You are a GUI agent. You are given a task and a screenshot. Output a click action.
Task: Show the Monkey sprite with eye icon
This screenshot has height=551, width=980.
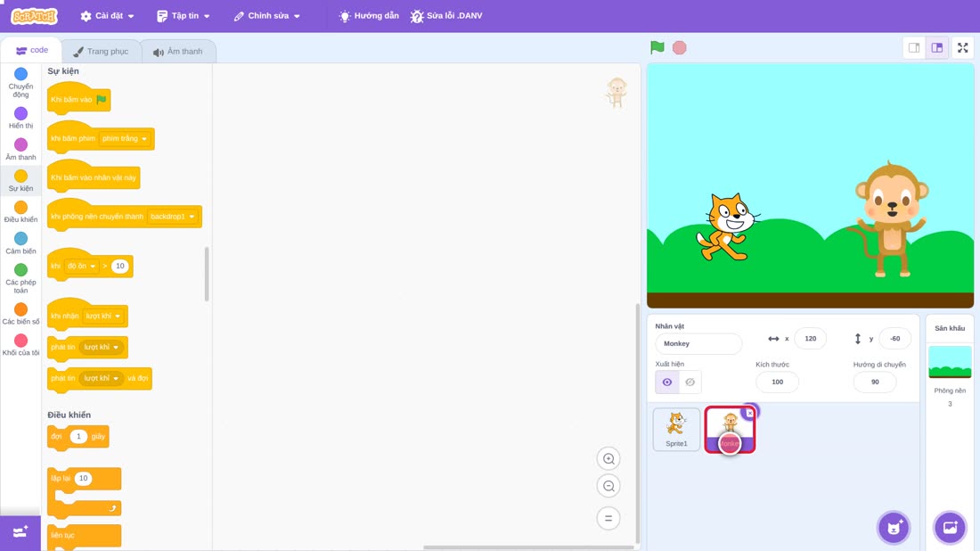point(667,382)
